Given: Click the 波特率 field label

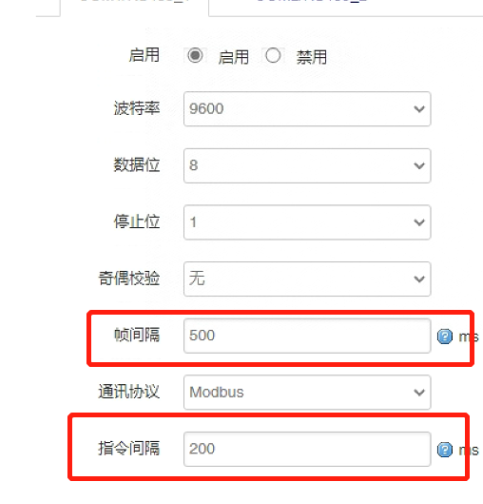Looking at the screenshot, I should coord(137,108).
